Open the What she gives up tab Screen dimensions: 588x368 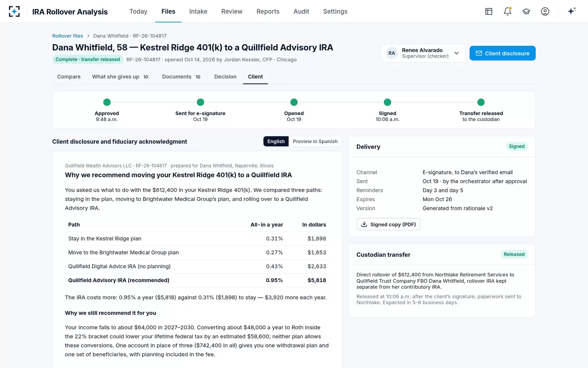[120, 77]
